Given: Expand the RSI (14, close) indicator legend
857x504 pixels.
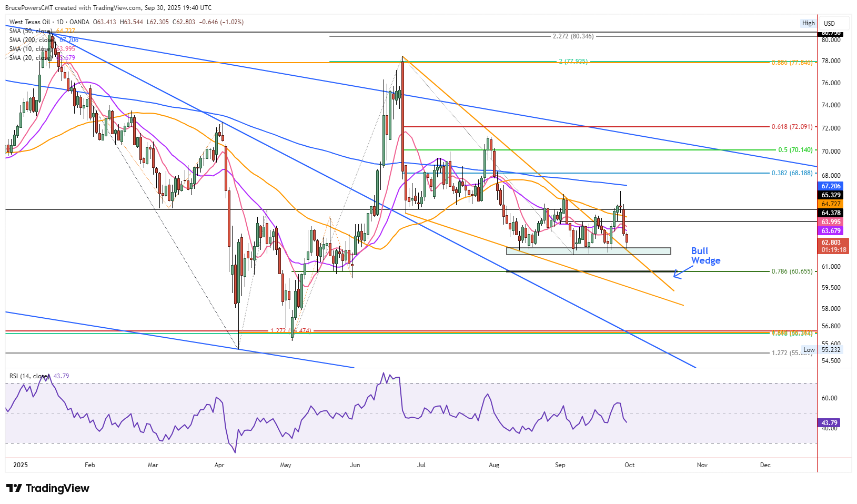Looking at the screenshot, I should click(29, 376).
